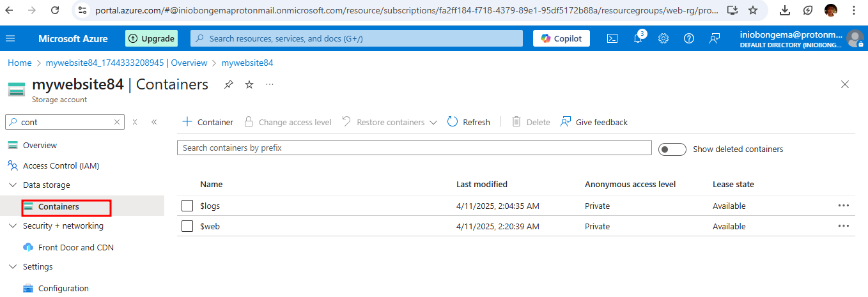This screenshot has width=868, height=297.
Task: Open the notifications bell
Action: coord(638,38)
